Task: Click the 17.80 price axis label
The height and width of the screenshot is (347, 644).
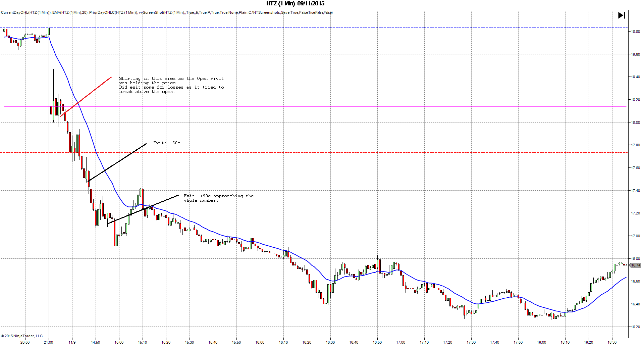Action: click(635, 145)
